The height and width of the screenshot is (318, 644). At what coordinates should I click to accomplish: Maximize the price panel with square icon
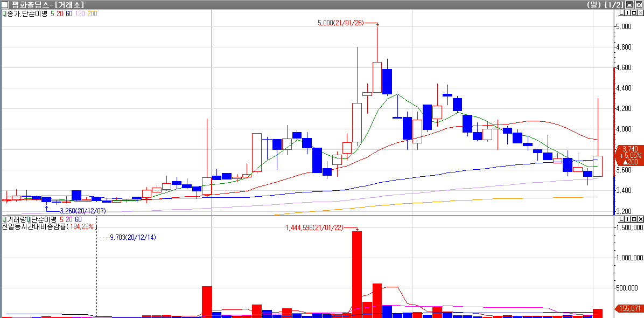(633, 13)
